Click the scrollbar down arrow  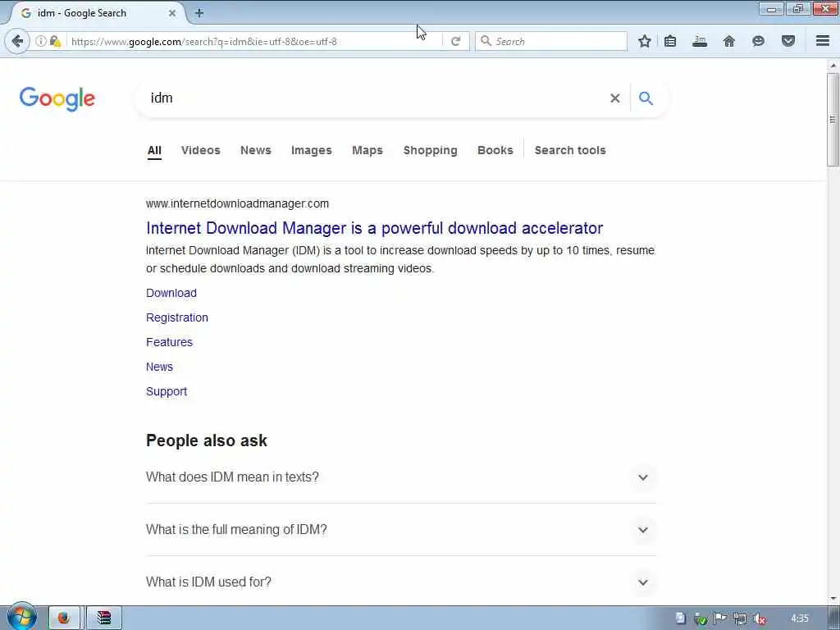click(x=833, y=599)
